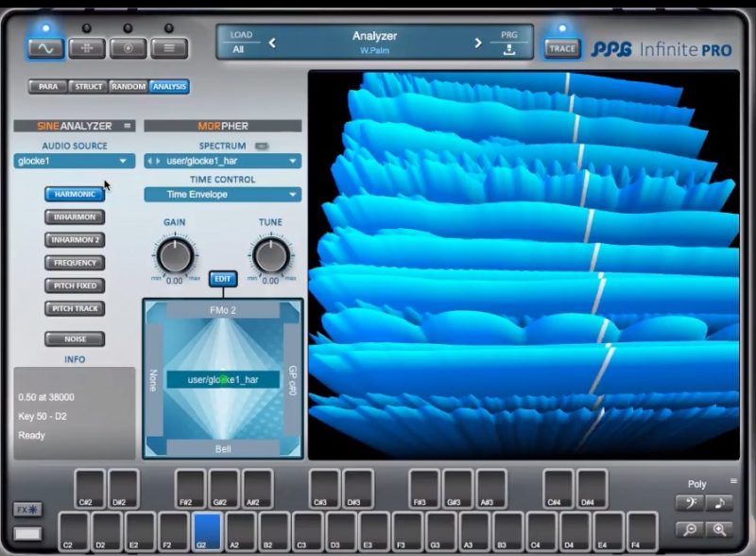Select the sine wave page icon
The width and height of the screenshot is (756, 556).
click(x=45, y=48)
